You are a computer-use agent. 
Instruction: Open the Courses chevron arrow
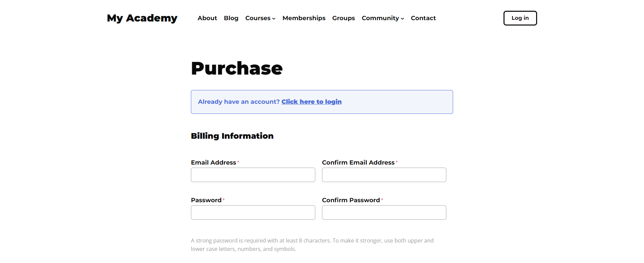tap(274, 19)
